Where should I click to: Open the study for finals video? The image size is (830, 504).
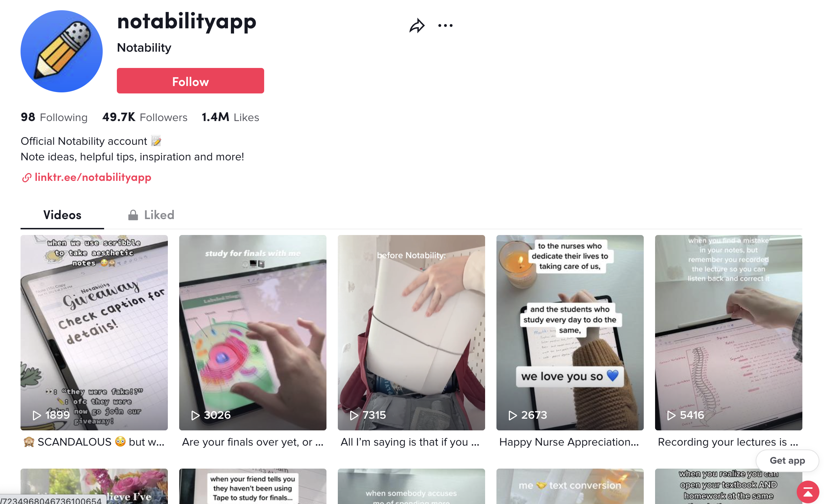click(253, 333)
